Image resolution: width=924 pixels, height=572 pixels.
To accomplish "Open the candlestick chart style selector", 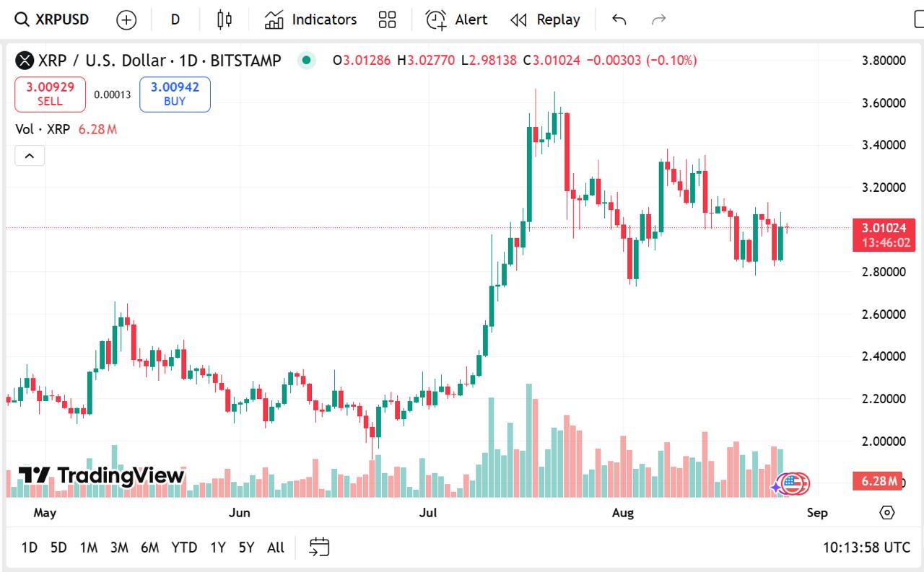I will 225,19.
